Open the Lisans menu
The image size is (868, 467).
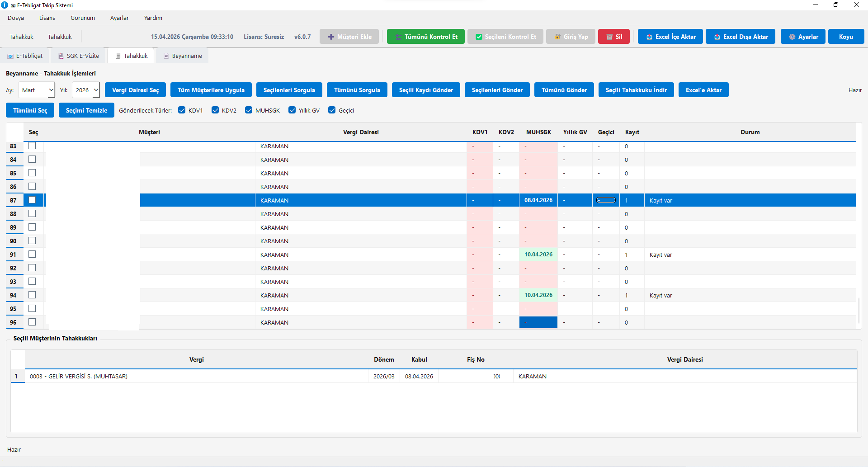47,18
